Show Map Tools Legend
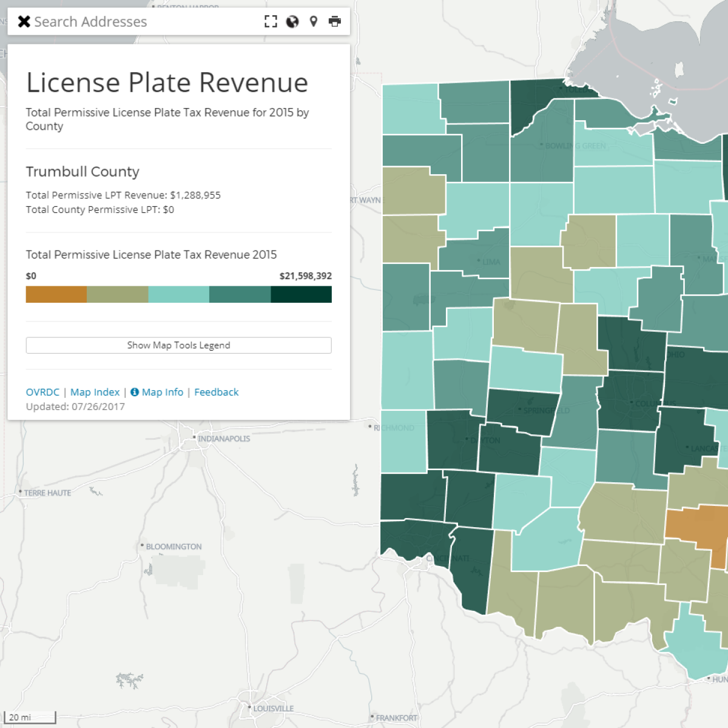Screen dimensions: 728x728 pyautogui.click(x=178, y=345)
